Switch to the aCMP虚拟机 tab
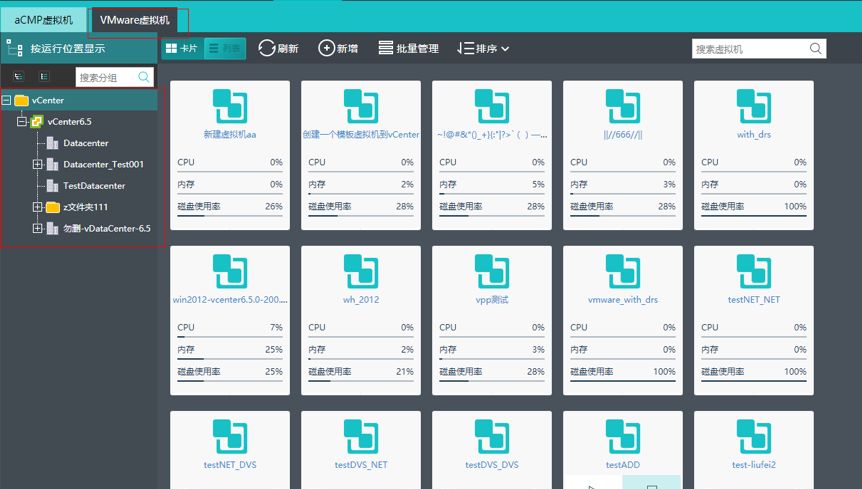The height and width of the screenshot is (489, 862). tap(43, 20)
